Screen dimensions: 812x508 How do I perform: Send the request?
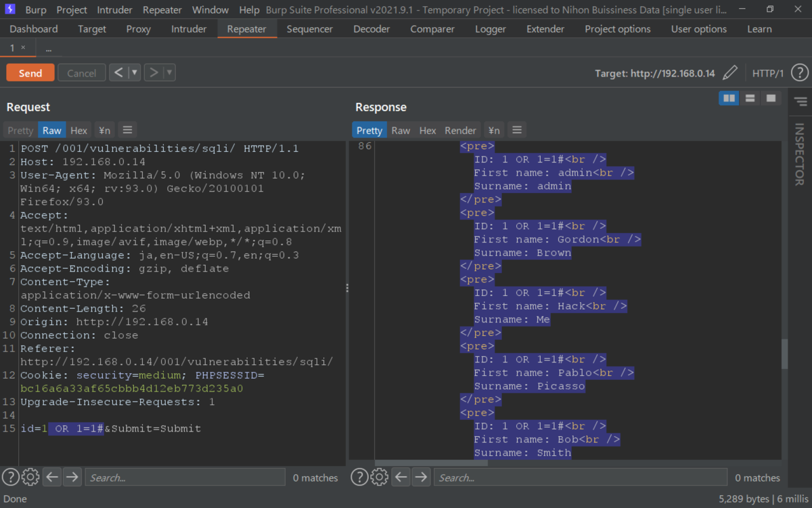[30, 72]
